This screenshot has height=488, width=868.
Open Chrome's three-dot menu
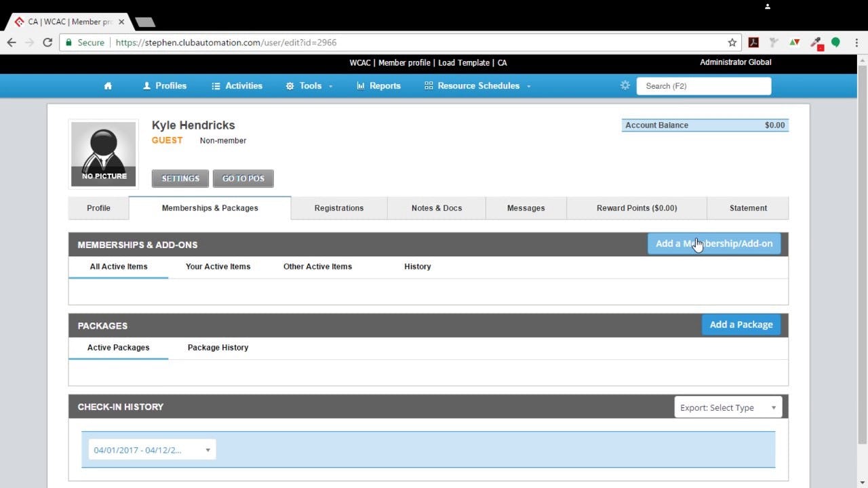coord(856,42)
